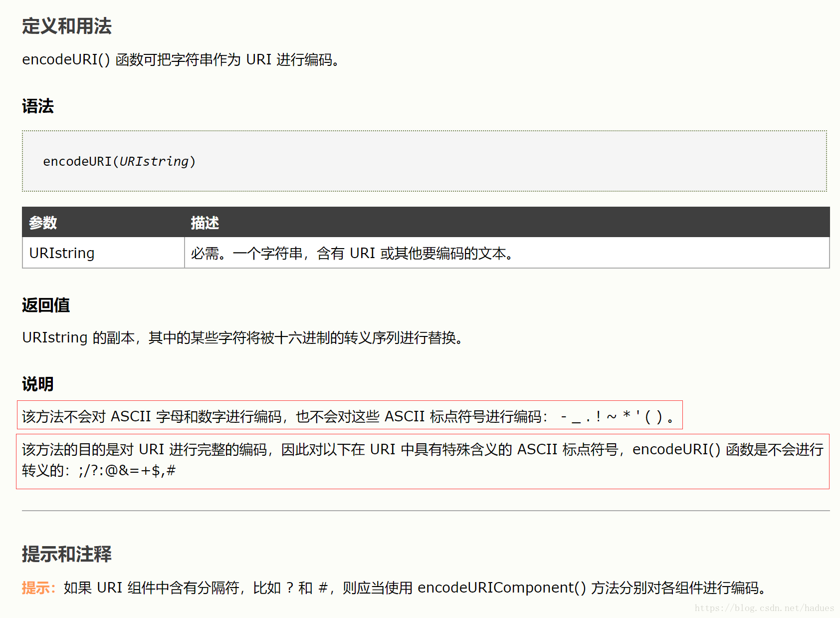Click the horizontal divider line
Image resolution: width=840 pixels, height=618 pixels.
[420, 510]
